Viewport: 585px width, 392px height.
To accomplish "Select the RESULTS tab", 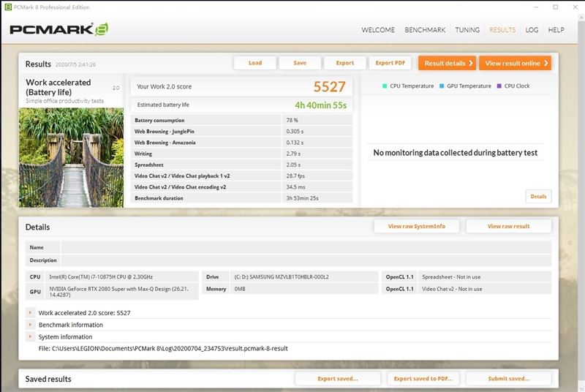I will pyautogui.click(x=502, y=30).
